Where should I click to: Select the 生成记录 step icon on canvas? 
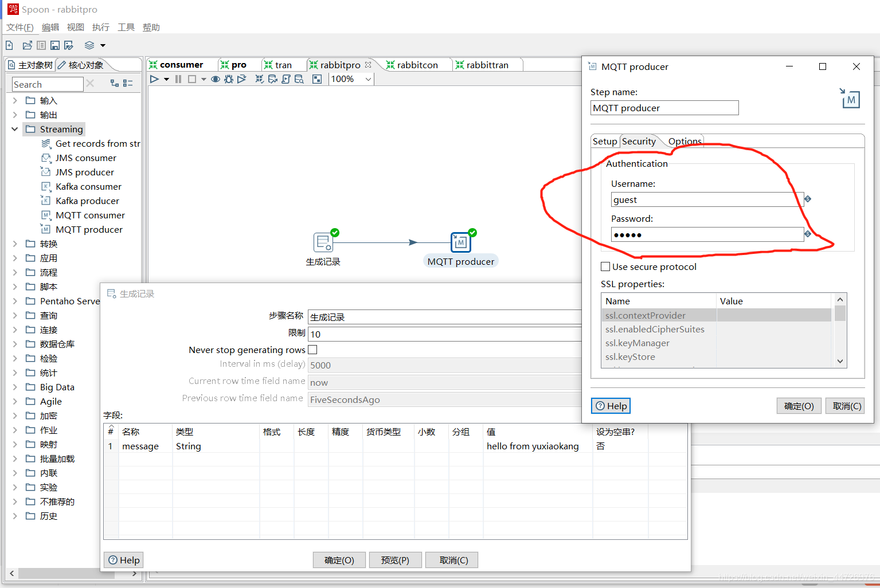click(x=323, y=242)
